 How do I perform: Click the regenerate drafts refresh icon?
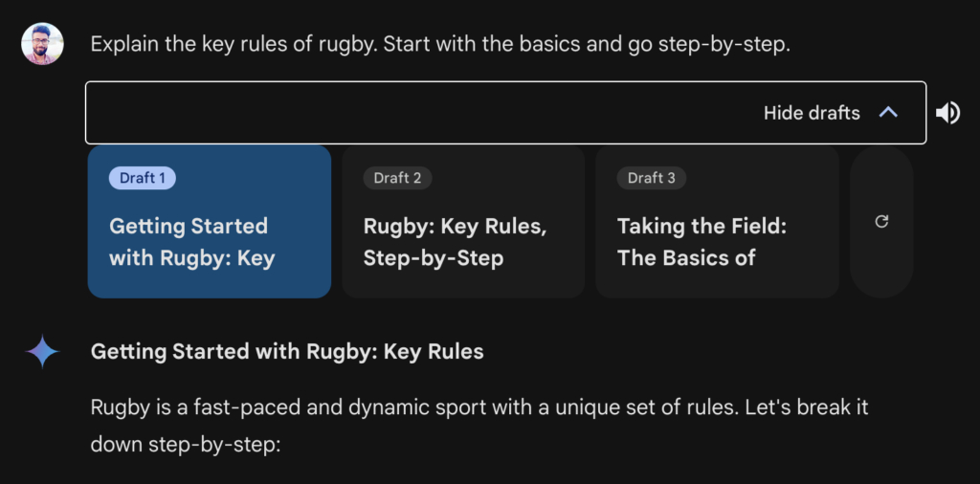pyautogui.click(x=881, y=222)
